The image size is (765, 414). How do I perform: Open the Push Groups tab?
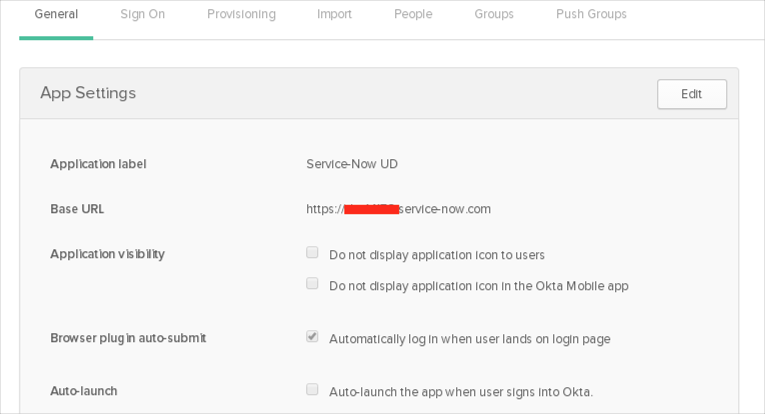pyautogui.click(x=591, y=15)
